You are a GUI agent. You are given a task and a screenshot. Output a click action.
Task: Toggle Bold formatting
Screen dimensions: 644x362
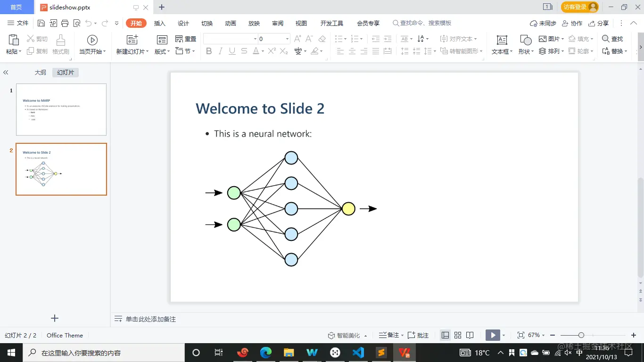209,51
